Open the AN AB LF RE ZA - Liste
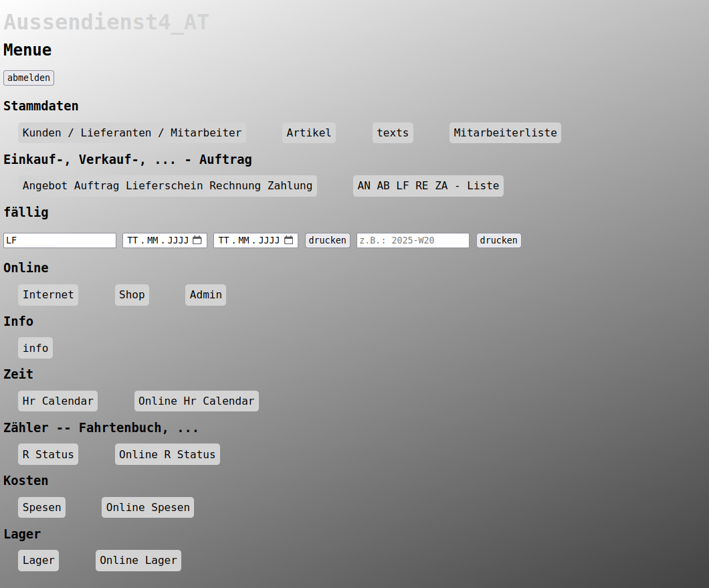 pyautogui.click(x=428, y=186)
